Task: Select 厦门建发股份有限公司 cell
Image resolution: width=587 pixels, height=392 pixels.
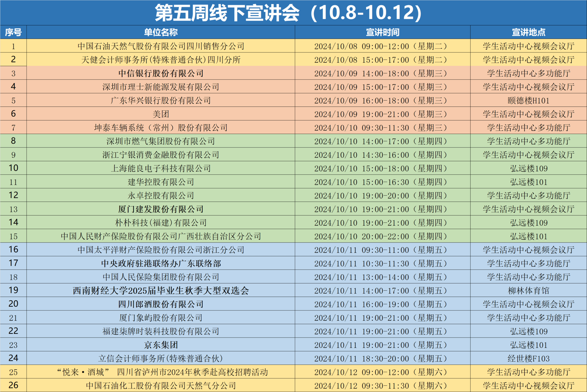Action: click(161, 209)
